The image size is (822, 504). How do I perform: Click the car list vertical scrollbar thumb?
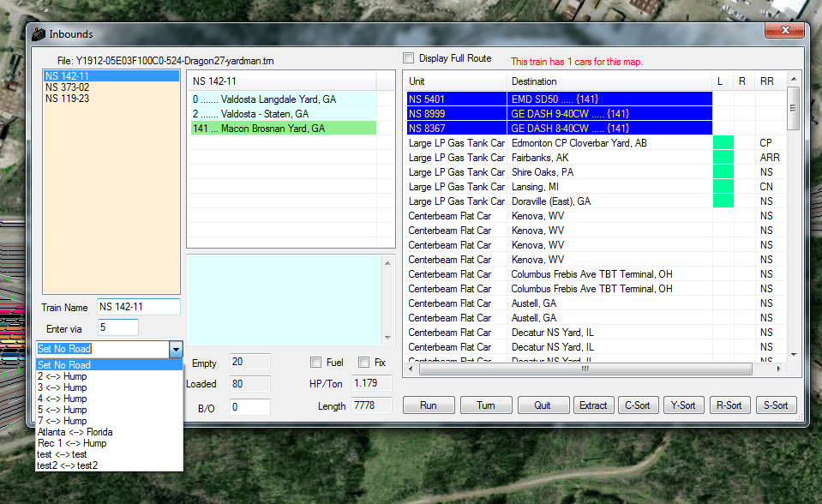(794, 108)
